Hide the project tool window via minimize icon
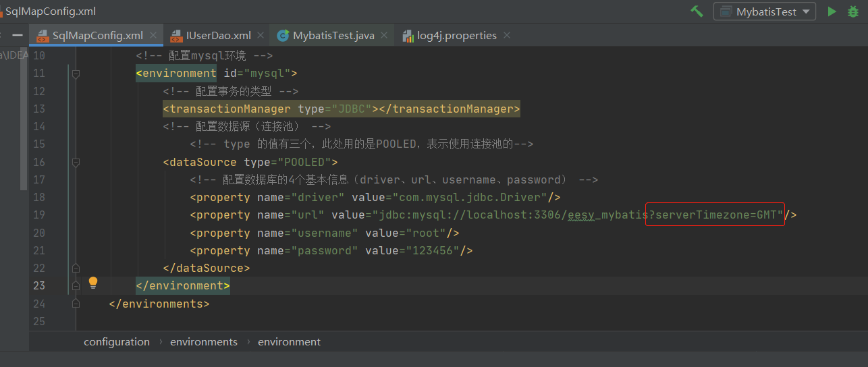Image resolution: width=868 pixels, height=367 pixels. [x=18, y=35]
